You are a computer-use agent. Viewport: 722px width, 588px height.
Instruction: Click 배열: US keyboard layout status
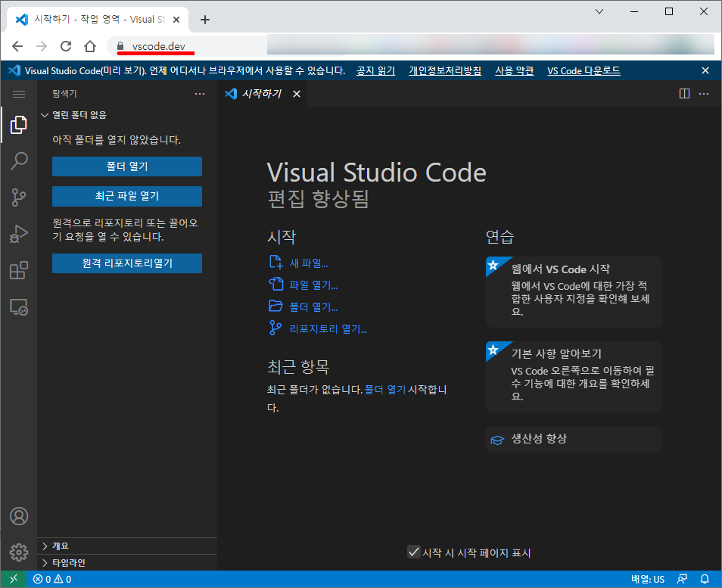pos(647,579)
